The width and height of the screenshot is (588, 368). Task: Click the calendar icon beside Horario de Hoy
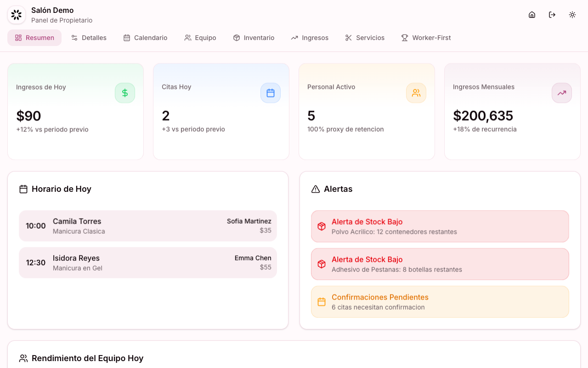tap(23, 189)
